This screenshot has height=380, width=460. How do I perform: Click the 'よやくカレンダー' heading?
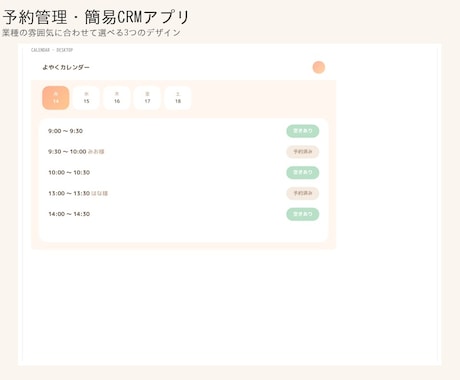point(66,67)
